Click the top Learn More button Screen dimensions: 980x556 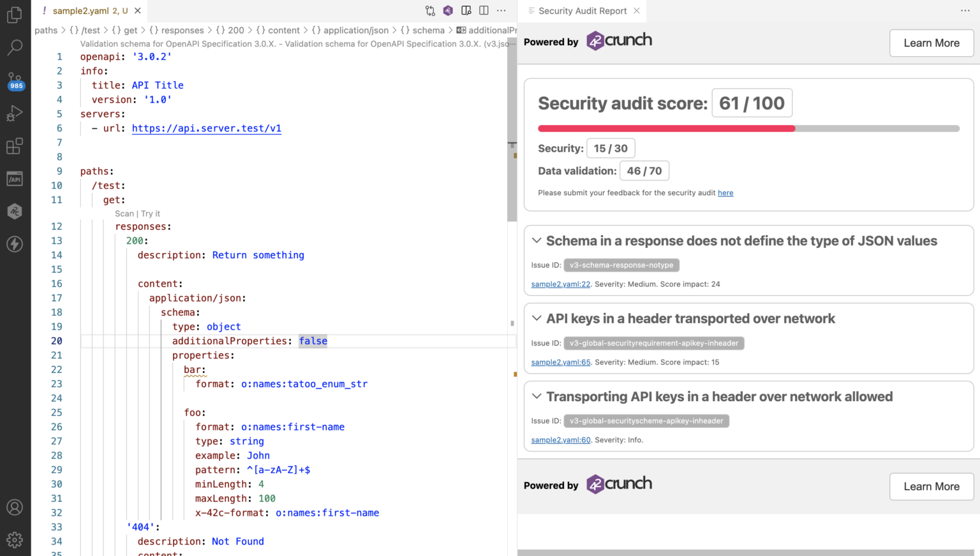tap(931, 43)
